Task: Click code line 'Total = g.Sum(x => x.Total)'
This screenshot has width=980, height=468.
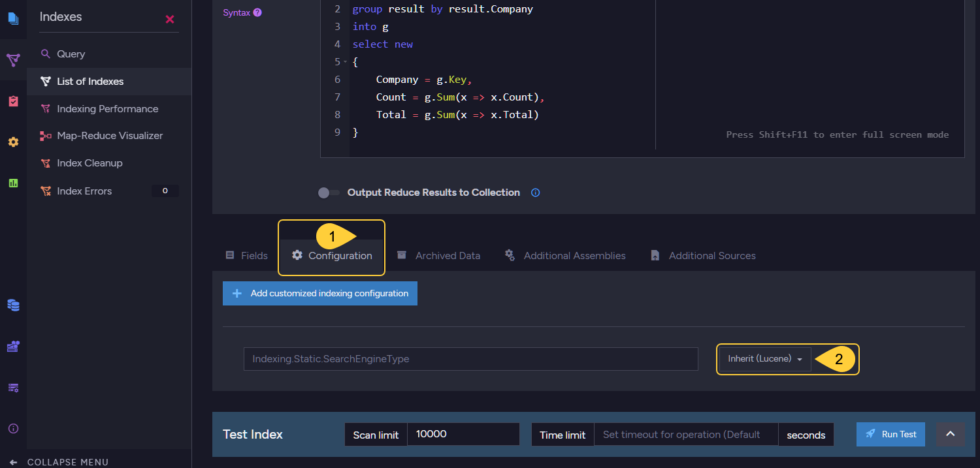Action: 457,115
